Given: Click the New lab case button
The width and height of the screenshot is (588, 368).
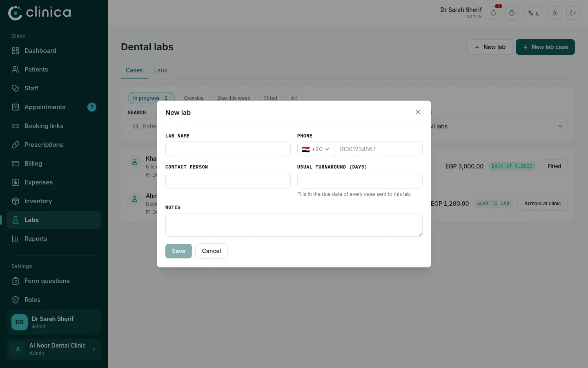Looking at the screenshot, I should [x=545, y=47].
